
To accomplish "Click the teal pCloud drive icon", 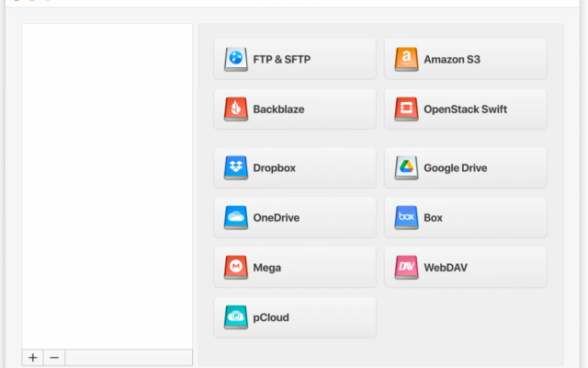I will coord(236,317).
